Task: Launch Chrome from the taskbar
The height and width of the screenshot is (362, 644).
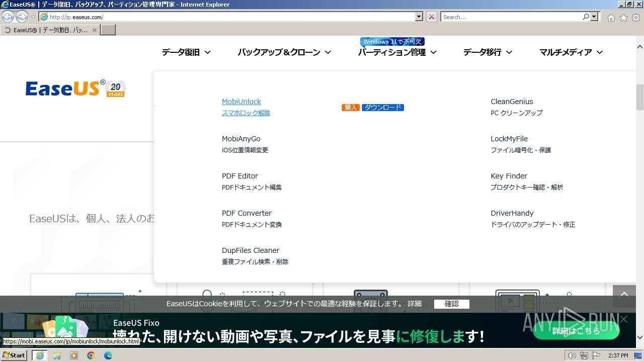Action: (x=91, y=355)
